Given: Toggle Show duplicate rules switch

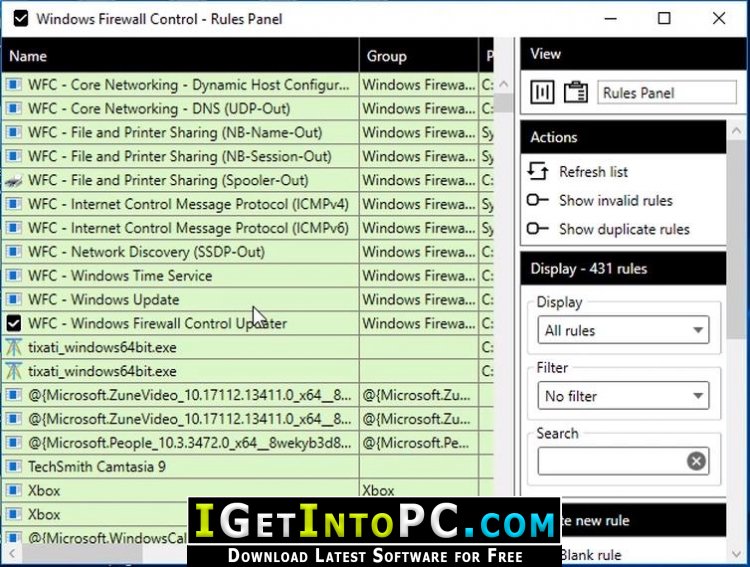Looking at the screenshot, I should (537, 229).
